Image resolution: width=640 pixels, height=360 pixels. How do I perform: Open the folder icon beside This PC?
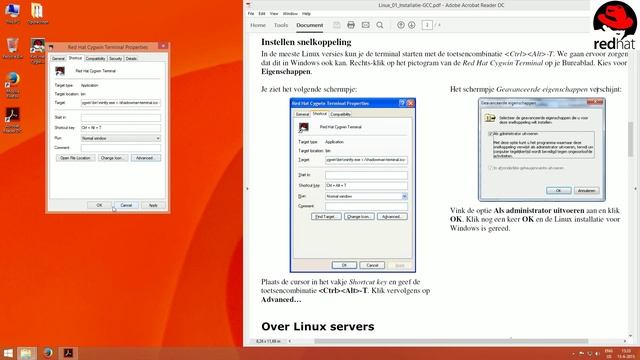(38, 13)
